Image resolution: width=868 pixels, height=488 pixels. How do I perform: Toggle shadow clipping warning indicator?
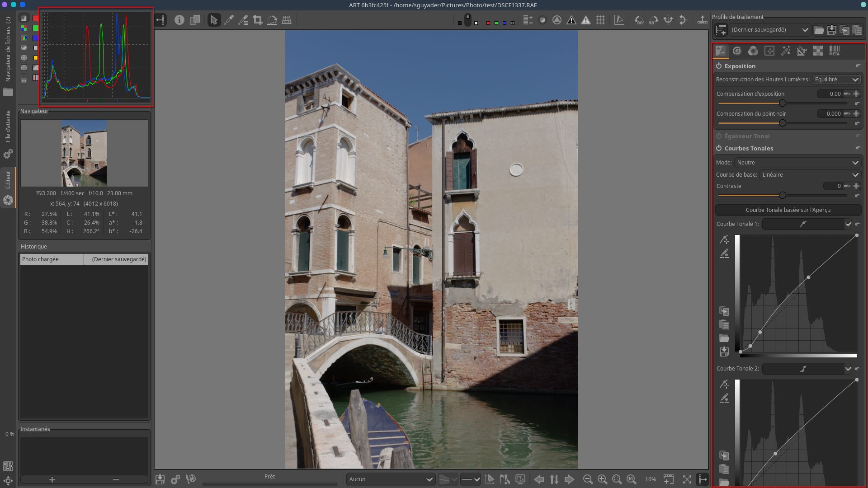[x=571, y=20]
